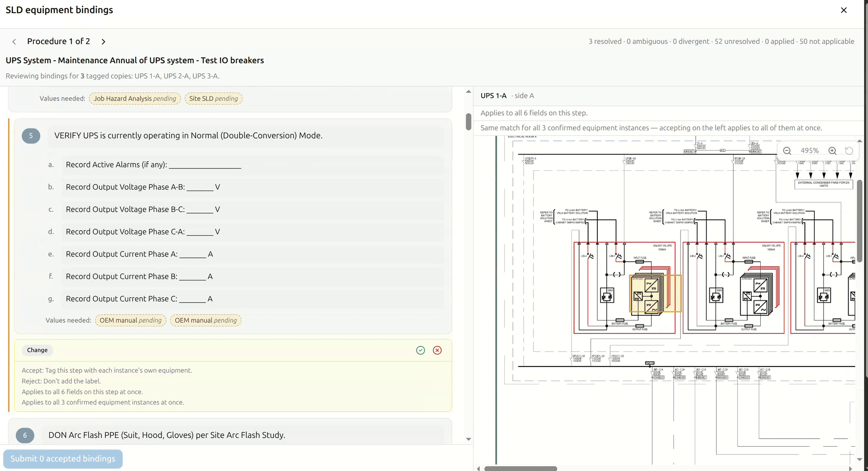Viewport: 868px width, 471px height.
Task: Click 'Record Output Voltage Phase C-A' line
Action: (253, 232)
